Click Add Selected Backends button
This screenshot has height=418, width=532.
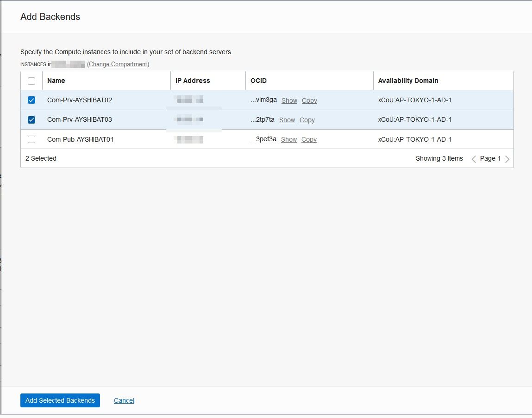tap(60, 400)
